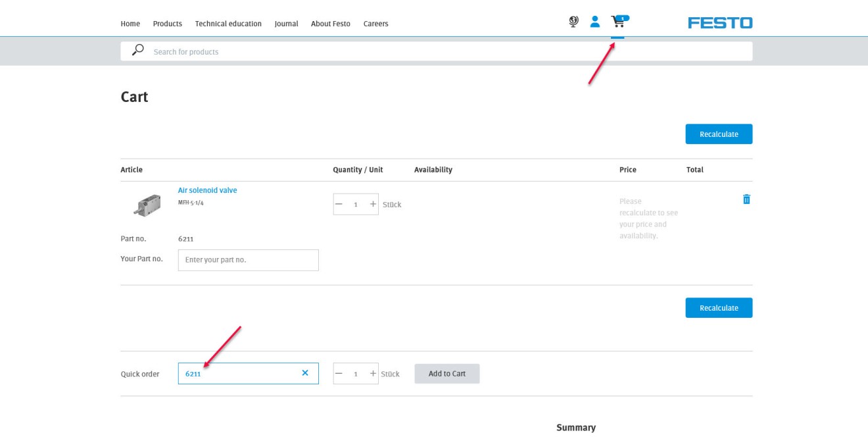Open the Journal menu

pos(286,24)
